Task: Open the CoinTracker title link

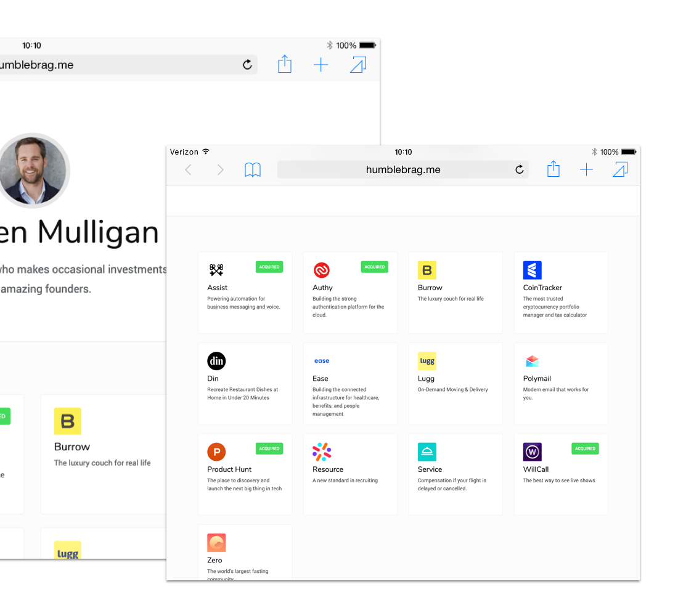Action: click(542, 288)
